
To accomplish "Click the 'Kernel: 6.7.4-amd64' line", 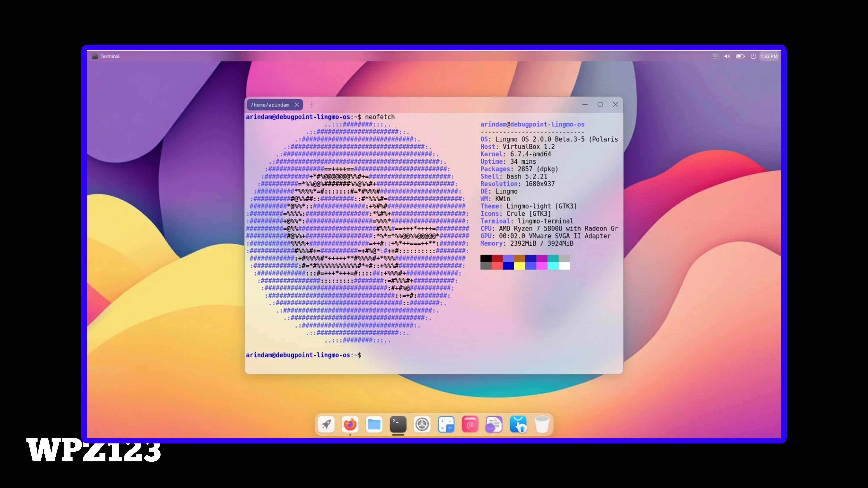I will (x=516, y=154).
